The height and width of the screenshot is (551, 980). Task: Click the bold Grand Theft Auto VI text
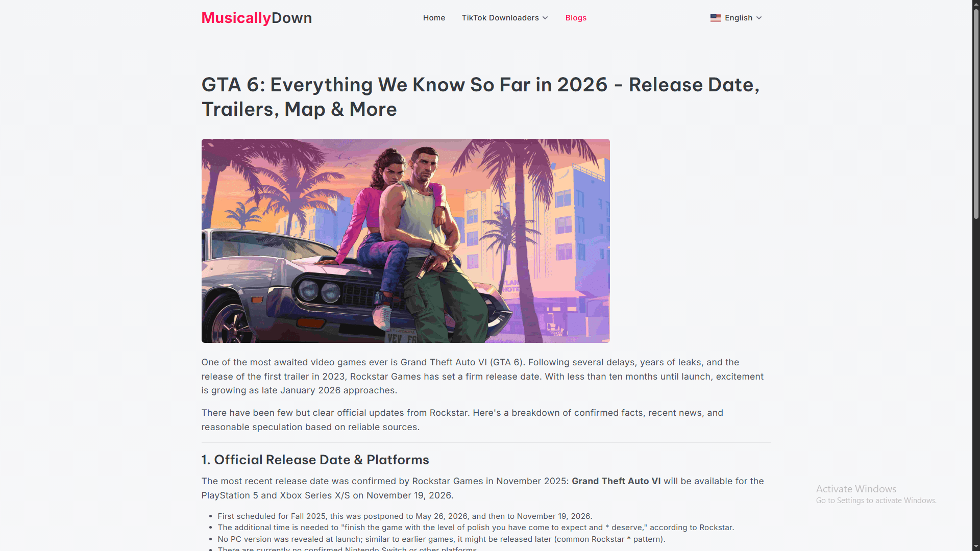pyautogui.click(x=616, y=481)
